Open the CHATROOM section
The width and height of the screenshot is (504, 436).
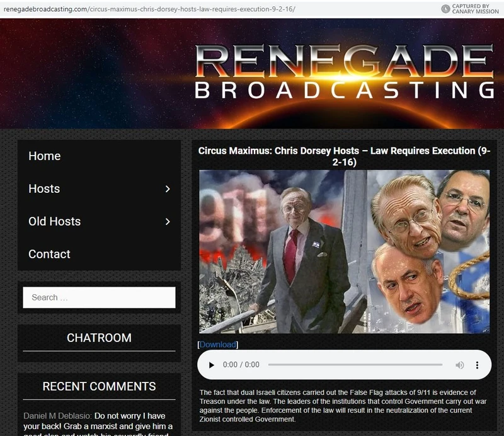point(99,338)
